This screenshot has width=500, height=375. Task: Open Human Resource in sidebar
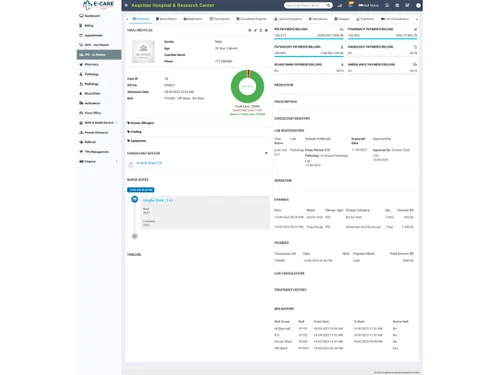coord(99,132)
